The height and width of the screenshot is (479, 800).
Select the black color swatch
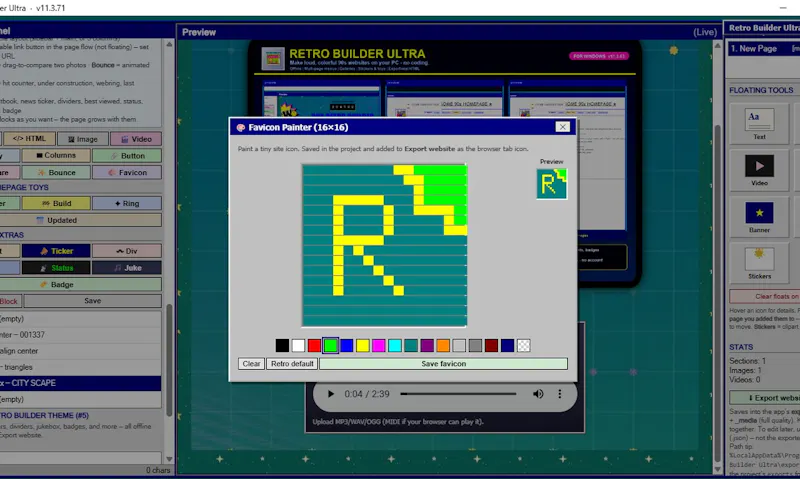[x=282, y=345]
